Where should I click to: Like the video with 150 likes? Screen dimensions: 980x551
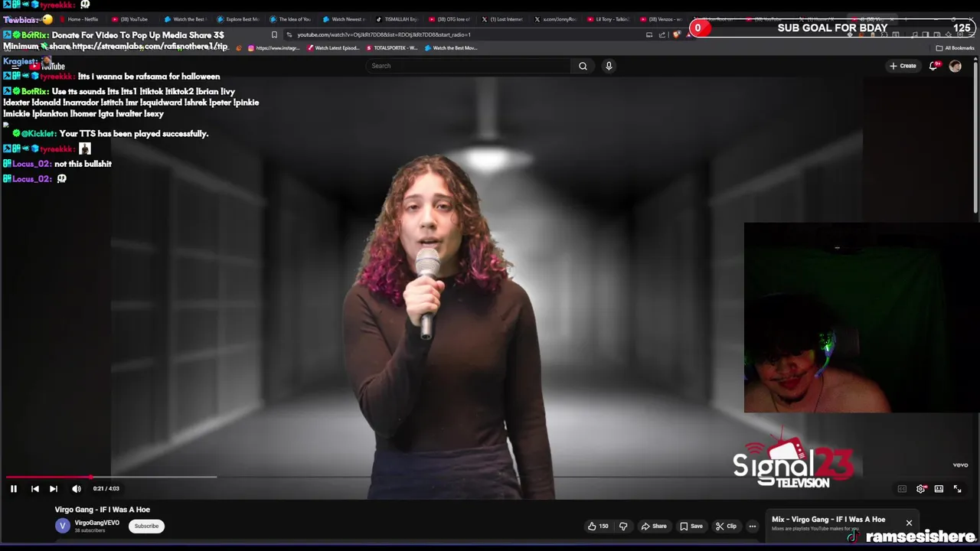tap(598, 526)
